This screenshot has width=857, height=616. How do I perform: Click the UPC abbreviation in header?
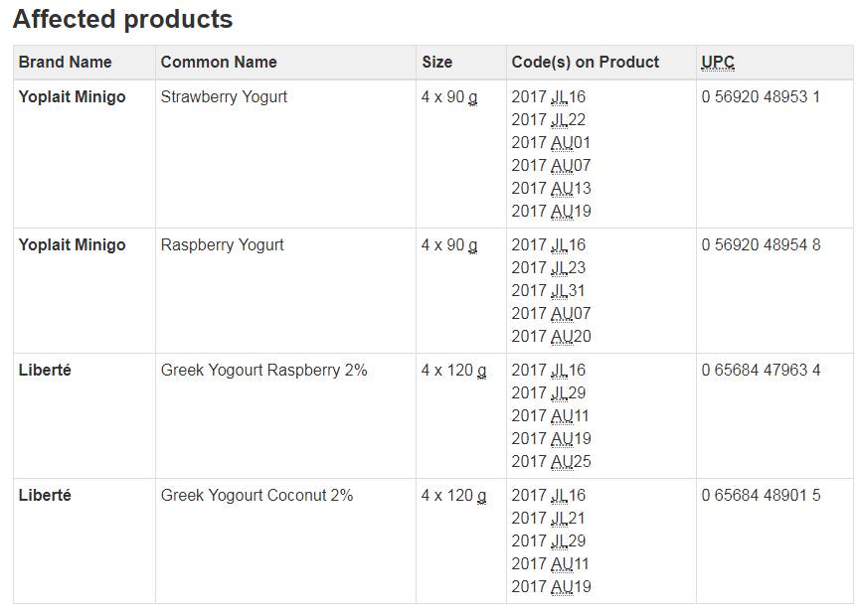[x=718, y=62]
